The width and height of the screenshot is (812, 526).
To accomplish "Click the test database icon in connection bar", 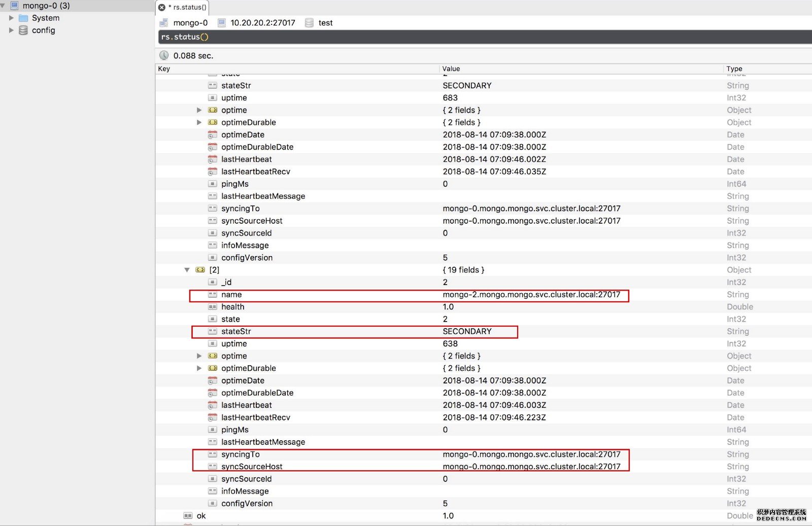I will [309, 23].
